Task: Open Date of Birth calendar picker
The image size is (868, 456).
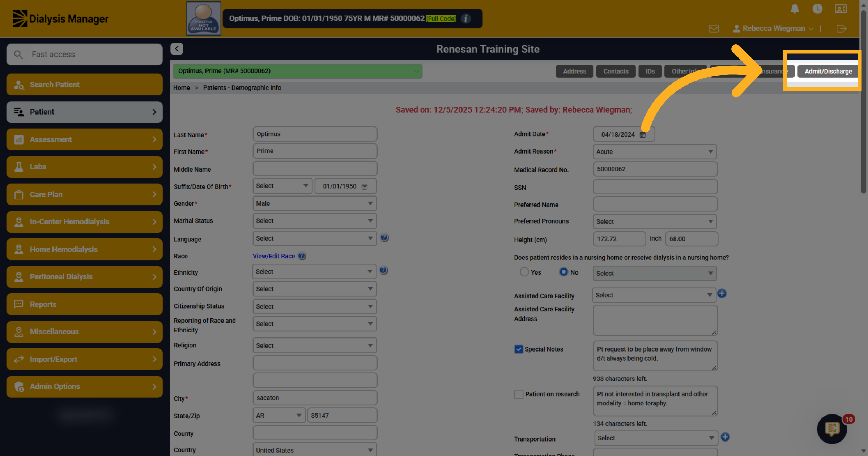Action: tap(365, 186)
